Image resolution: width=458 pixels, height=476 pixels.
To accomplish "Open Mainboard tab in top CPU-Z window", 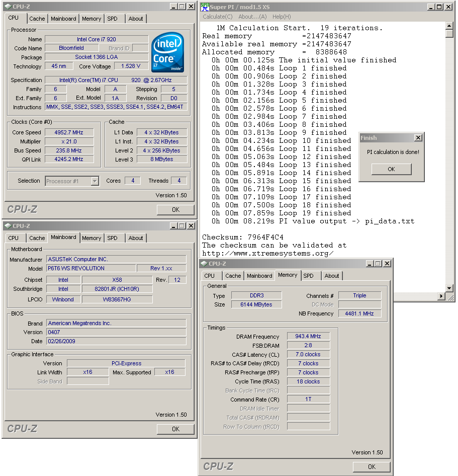I will [x=63, y=19].
